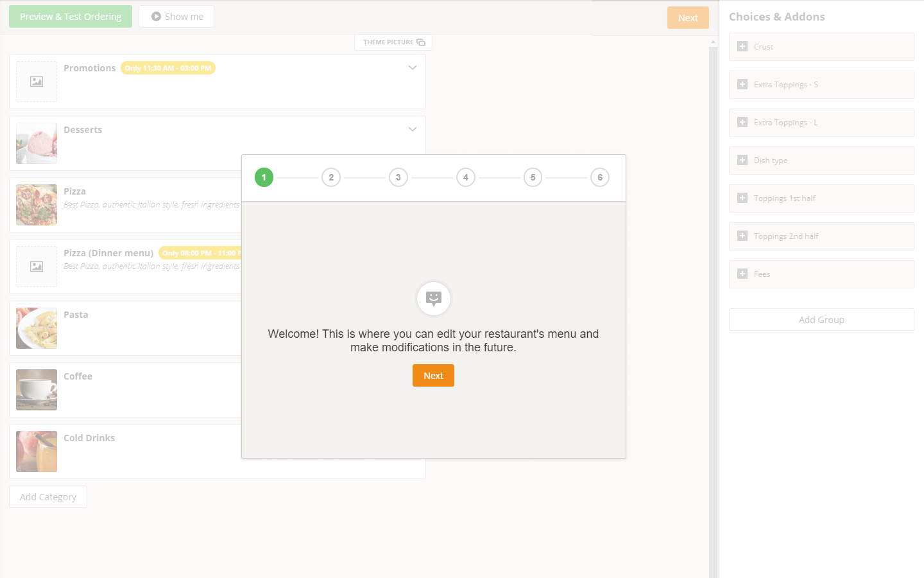Click the Add Group button
This screenshot has height=578, width=924.
821,320
